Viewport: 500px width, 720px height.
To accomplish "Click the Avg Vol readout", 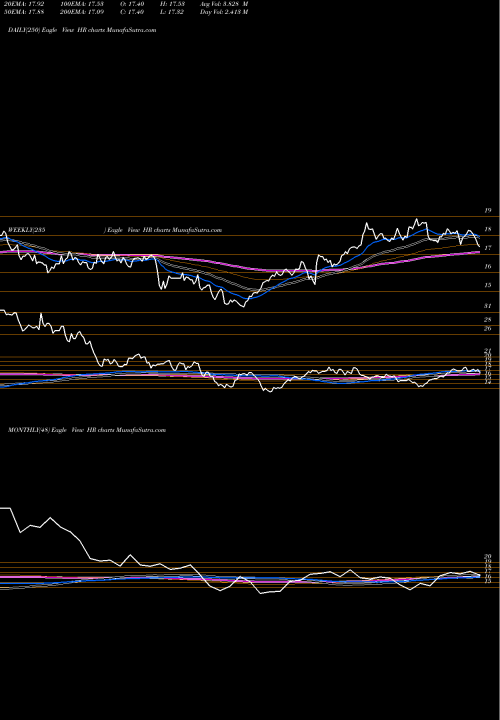I will (x=224, y=4).
